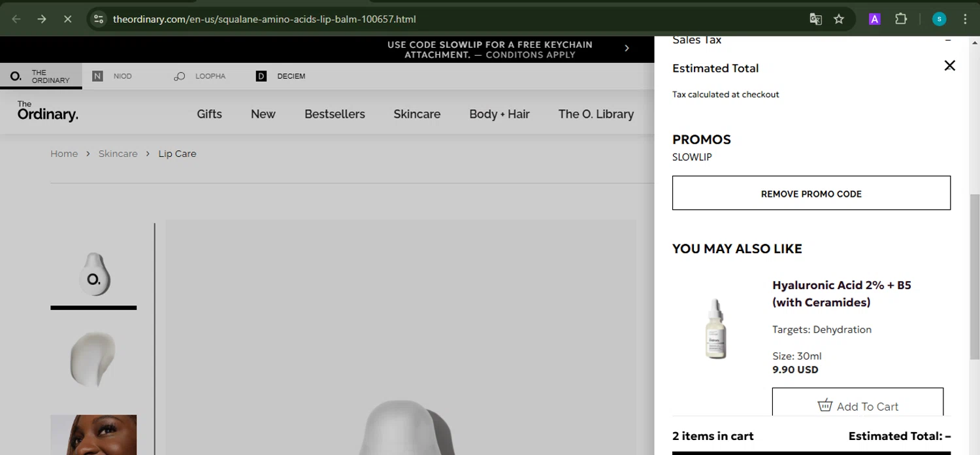Open the Bestsellers menu
Viewport: 980px width, 455px height.
(335, 114)
